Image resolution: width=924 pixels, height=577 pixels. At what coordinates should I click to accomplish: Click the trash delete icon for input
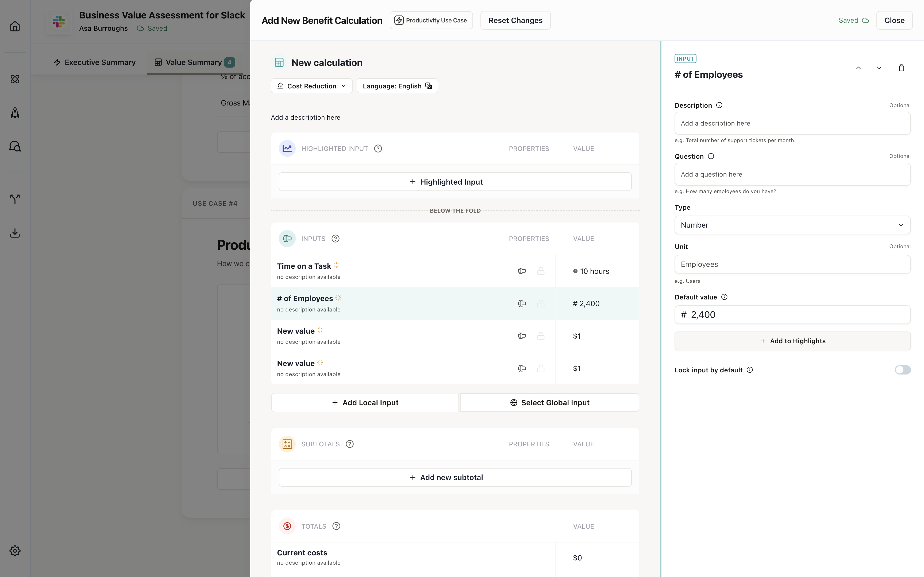(901, 68)
